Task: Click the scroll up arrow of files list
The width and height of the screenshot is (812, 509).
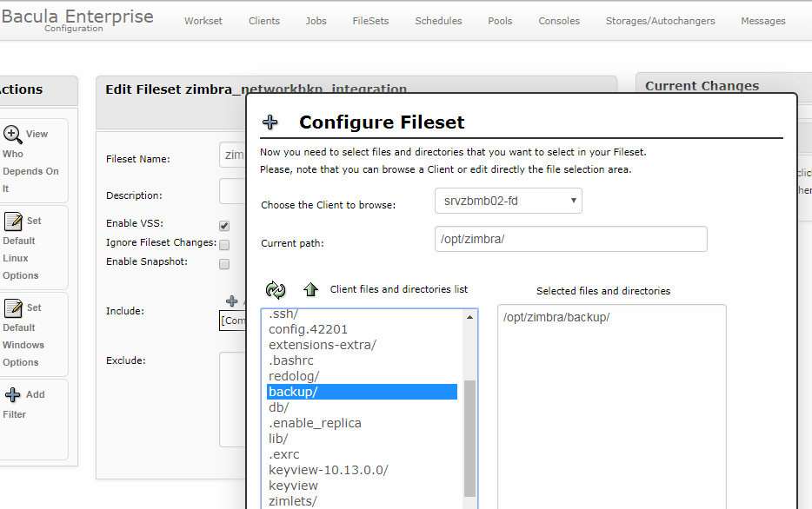Action: click(x=469, y=317)
